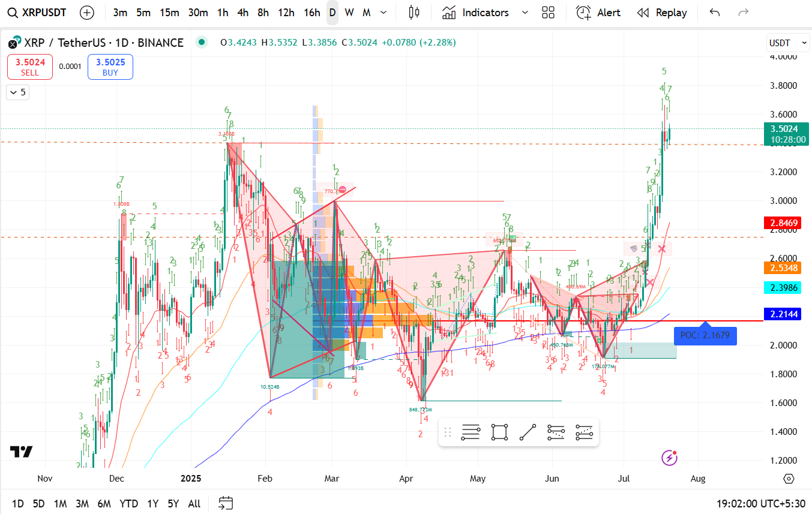Viewport: 812px width, 514px height.
Task: Open chart settings gear on time axis
Action: [x=789, y=479]
